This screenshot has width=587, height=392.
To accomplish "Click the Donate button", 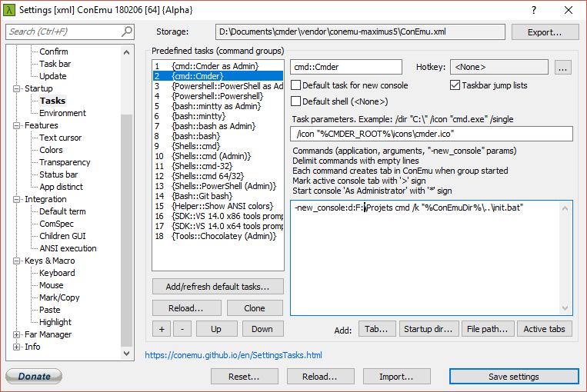I will click(x=34, y=377).
